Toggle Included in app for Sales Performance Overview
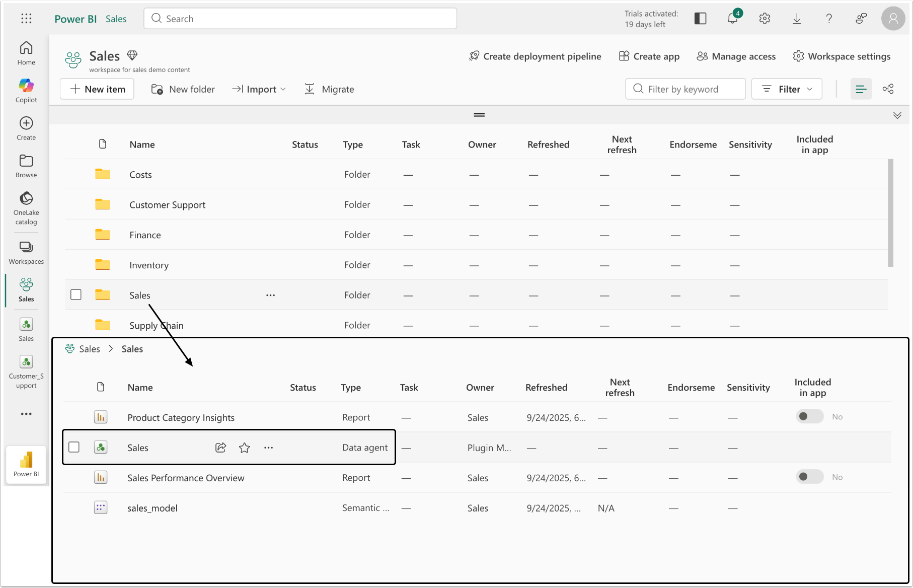 click(809, 477)
